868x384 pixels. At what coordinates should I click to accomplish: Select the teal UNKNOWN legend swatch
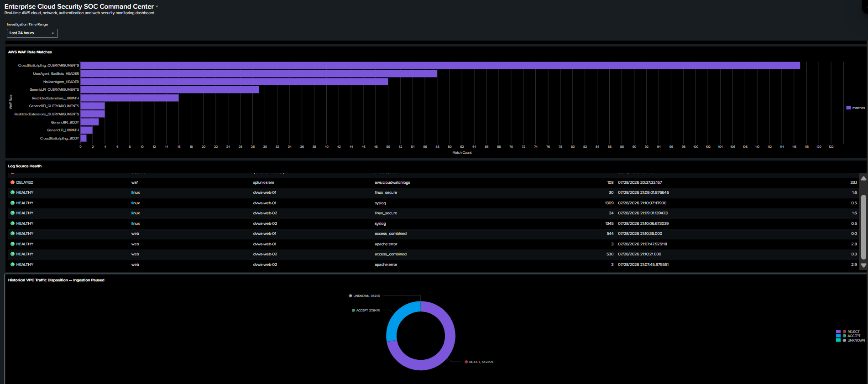tap(838, 340)
